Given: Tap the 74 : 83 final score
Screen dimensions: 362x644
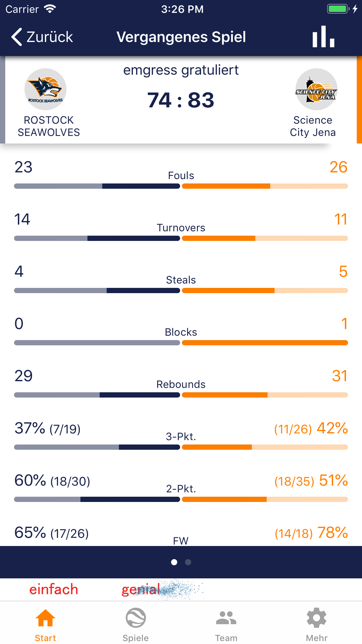Looking at the screenshot, I should tap(181, 100).
